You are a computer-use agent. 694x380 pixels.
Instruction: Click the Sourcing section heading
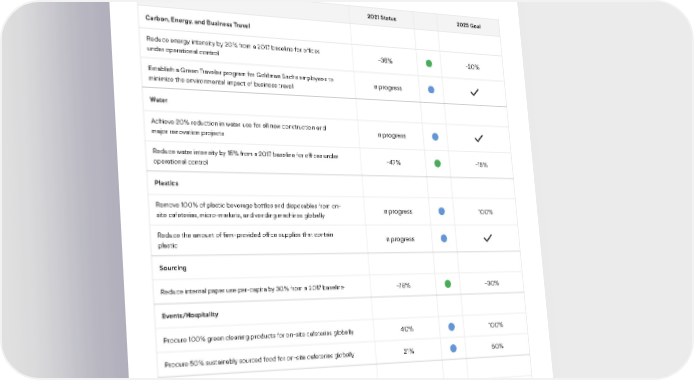click(173, 268)
